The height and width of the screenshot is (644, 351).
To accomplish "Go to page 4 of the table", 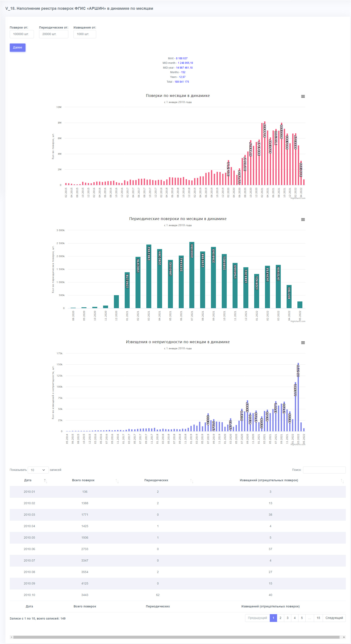I will (x=295, y=618).
